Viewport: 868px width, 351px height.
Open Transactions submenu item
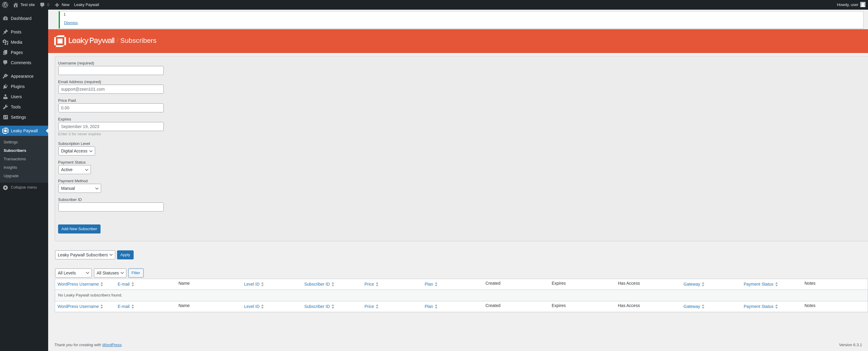tap(14, 159)
